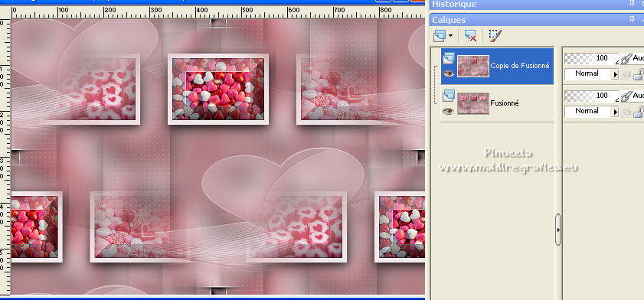Click the Fusionné layer thumbnail
The image size is (644, 300).
pyautogui.click(x=473, y=103)
